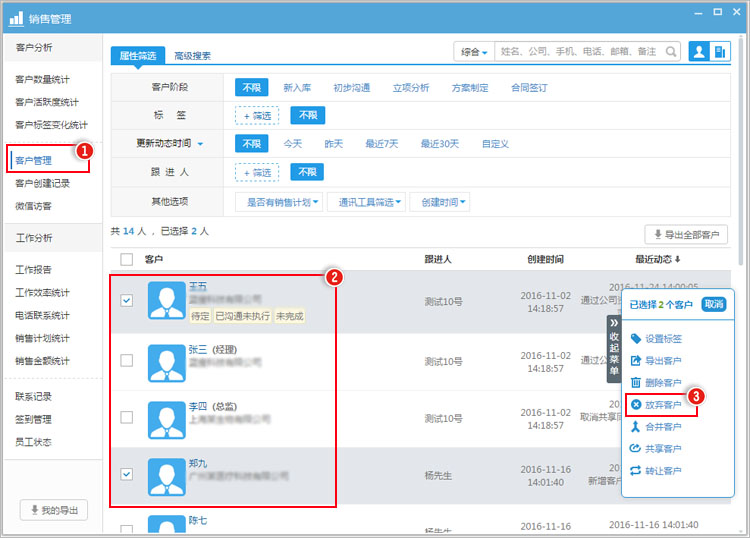Open the 创建时间 filter dropdown

[440, 202]
